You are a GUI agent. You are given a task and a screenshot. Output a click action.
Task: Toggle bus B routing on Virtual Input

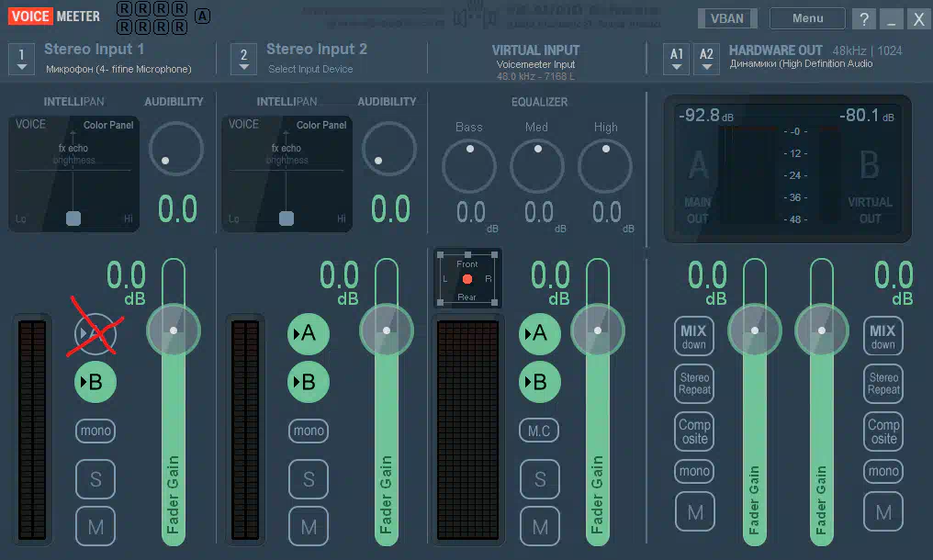(x=540, y=382)
